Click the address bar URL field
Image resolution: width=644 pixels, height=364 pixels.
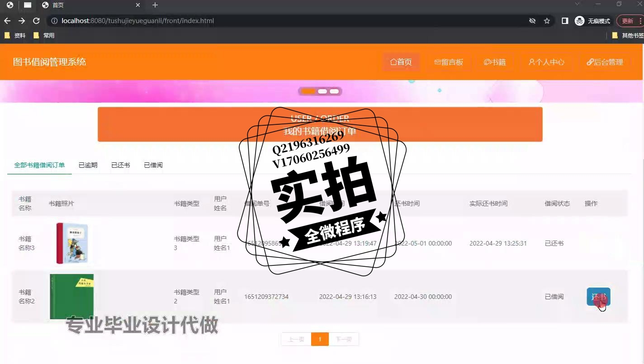point(289,21)
